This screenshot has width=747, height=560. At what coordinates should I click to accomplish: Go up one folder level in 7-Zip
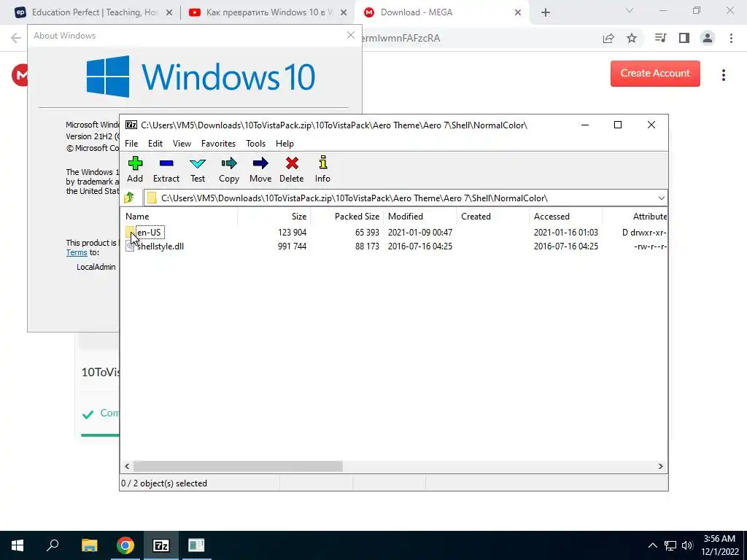pos(129,198)
